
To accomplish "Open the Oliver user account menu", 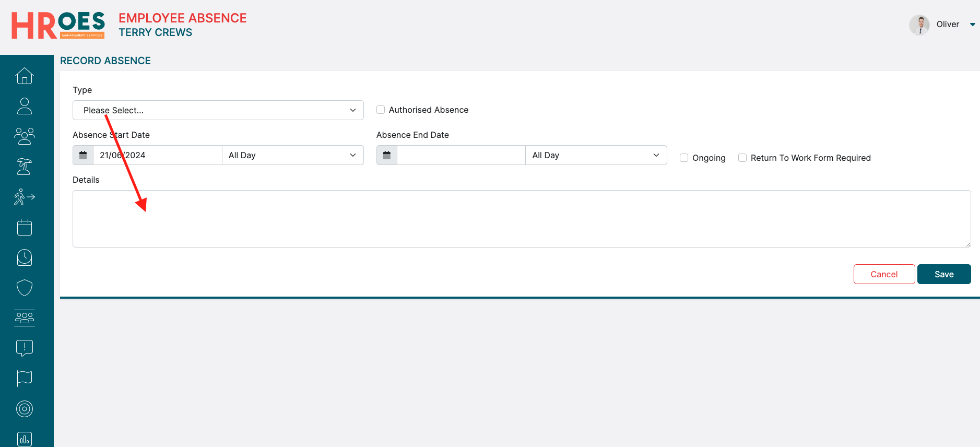I will coord(946,25).
